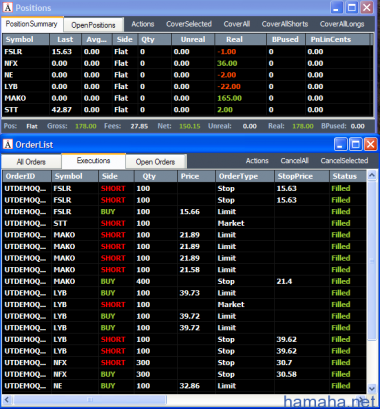The height and width of the screenshot is (409, 380).
Task: Click the OrderList scrollbar down arrow
Action: [372, 389]
